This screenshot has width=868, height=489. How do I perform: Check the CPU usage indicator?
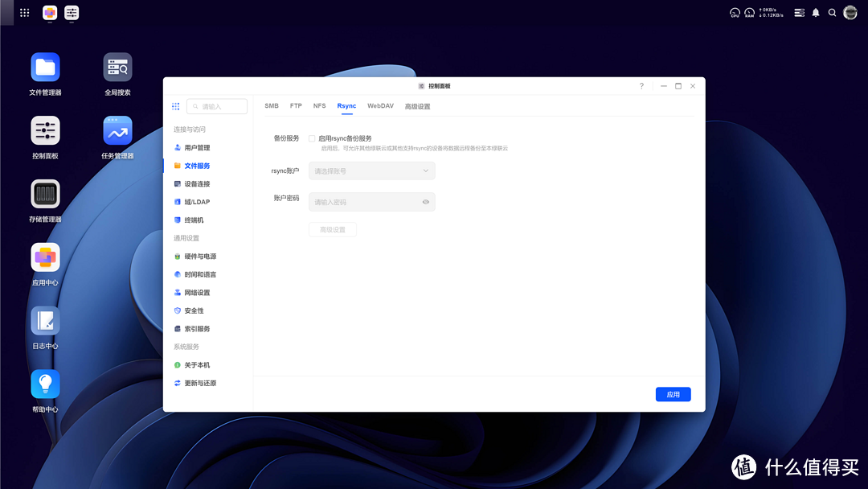coord(735,13)
